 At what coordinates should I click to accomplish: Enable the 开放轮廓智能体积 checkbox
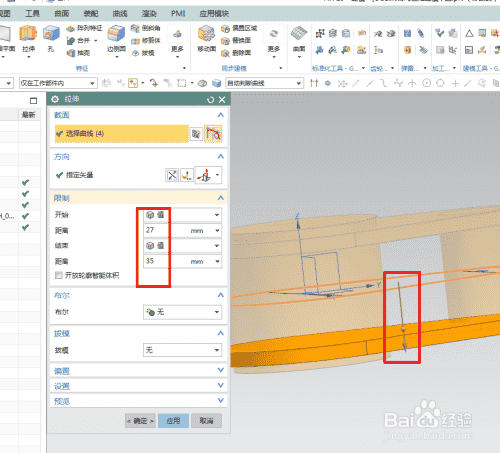(59, 275)
